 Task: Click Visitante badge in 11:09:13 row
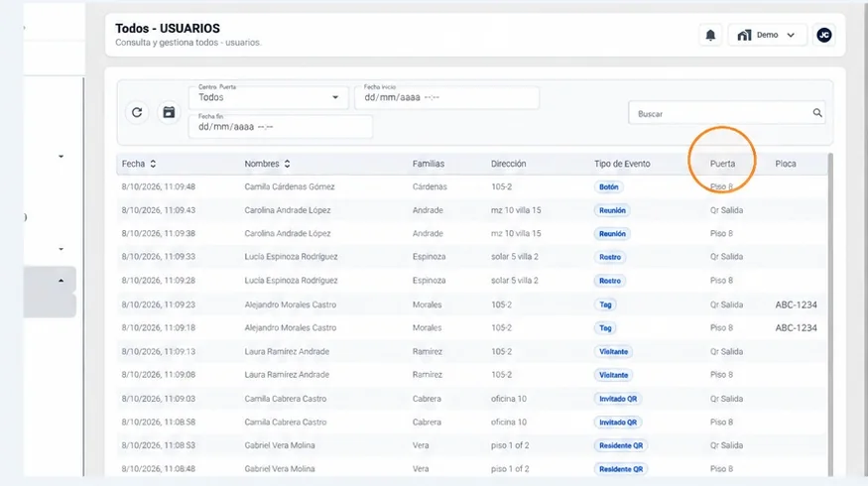tap(613, 351)
